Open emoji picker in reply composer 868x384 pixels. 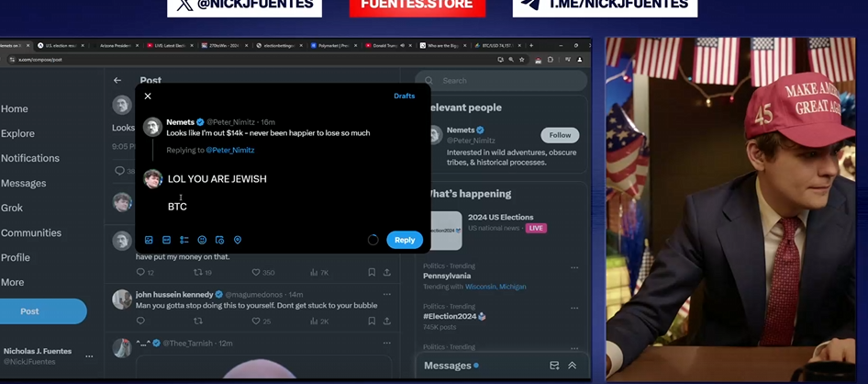click(202, 240)
